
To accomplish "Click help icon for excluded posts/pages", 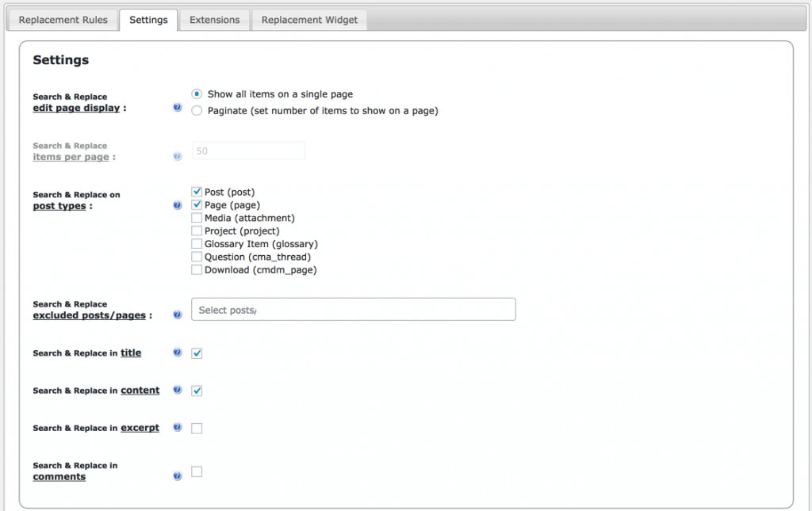I will tap(178, 315).
